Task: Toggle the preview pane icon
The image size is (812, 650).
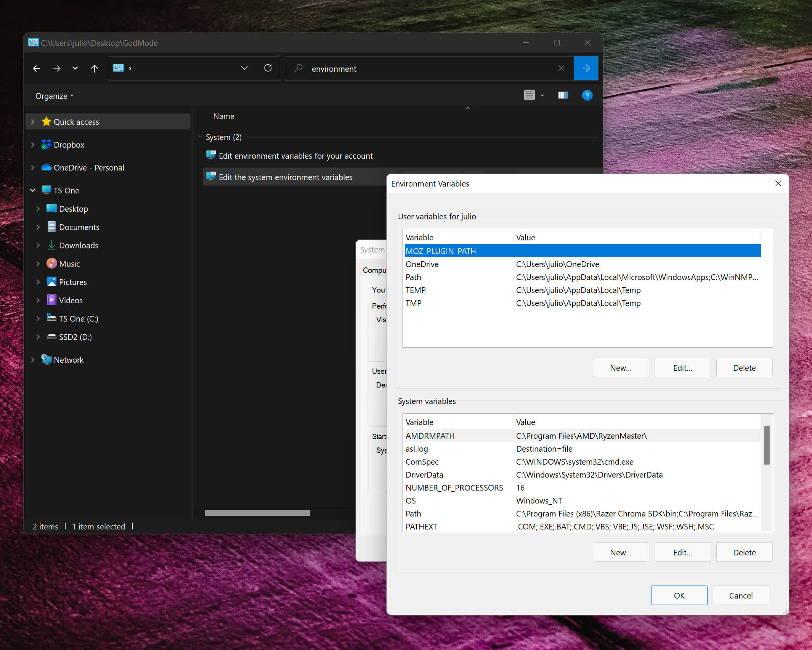Action: pyautogui.click(x=563, y=95)
